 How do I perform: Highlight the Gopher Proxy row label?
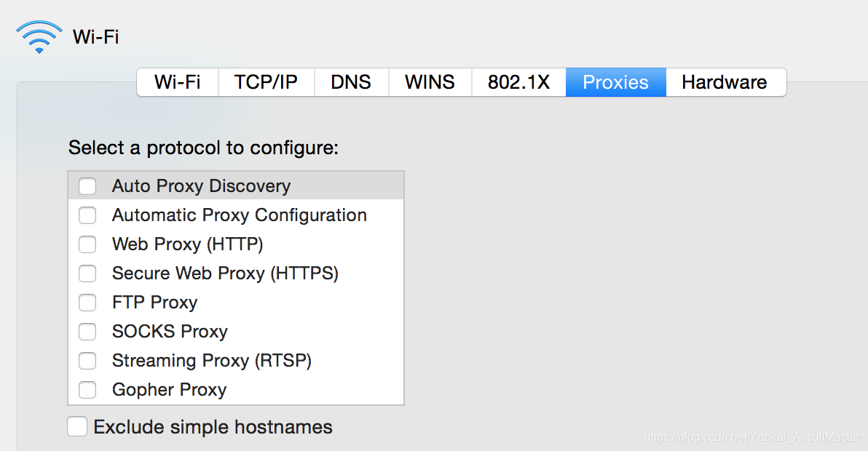pyautogui.click(x=170, y=390)
